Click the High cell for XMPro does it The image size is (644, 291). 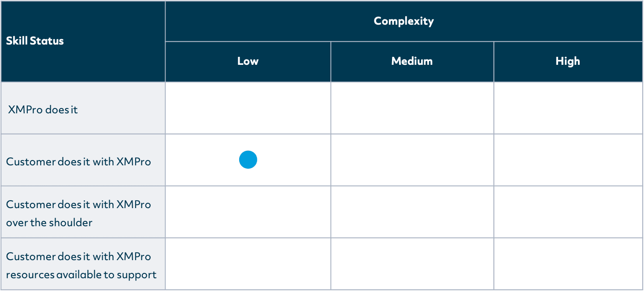568,108
